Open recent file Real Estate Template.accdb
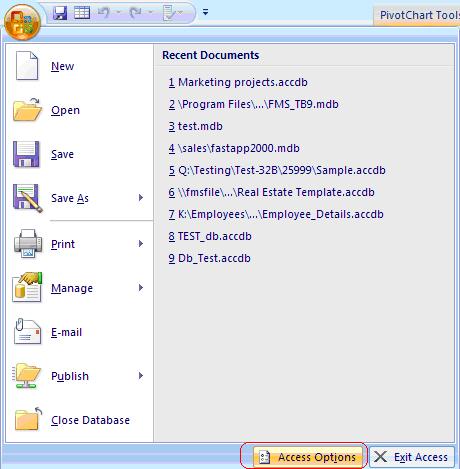The height and width of the screenshot is (469, 460). click(x=271, y=192)
